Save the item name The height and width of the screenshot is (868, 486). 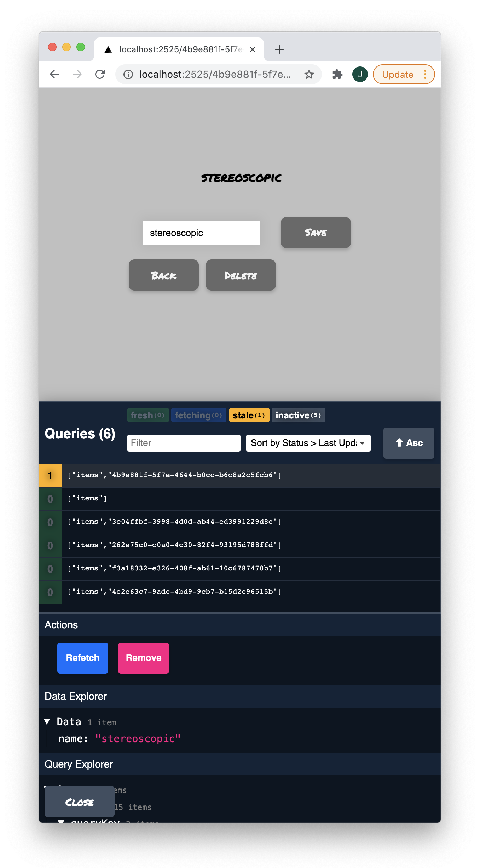[316, 233]
